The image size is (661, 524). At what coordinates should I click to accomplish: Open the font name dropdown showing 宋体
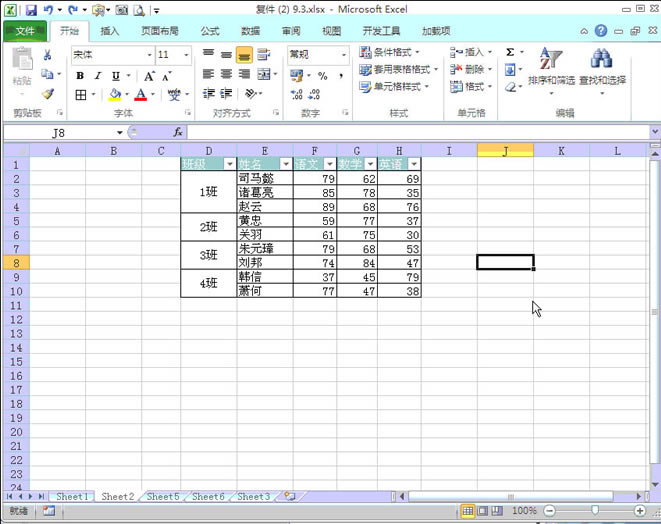(x=149, y=55)
